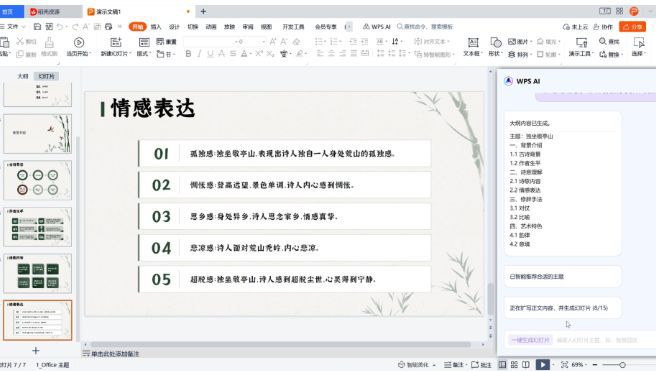Click the not-uploaded cloud status button

[575, 27]
